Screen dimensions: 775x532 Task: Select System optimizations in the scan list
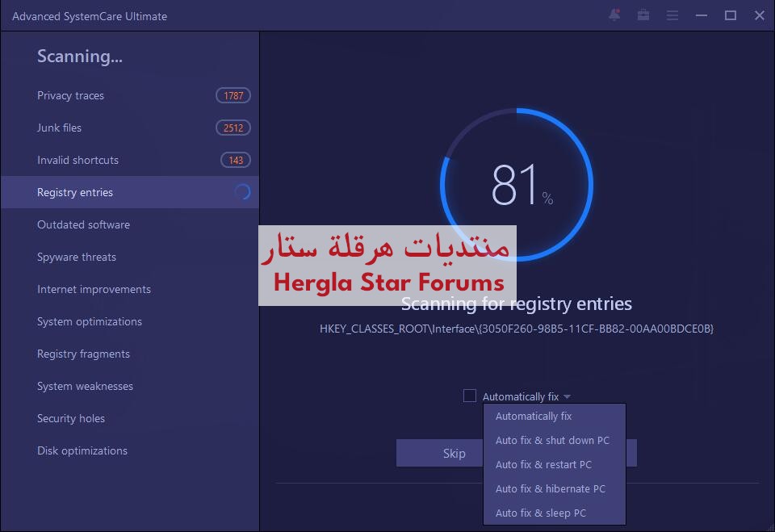(x=130, y=321)
